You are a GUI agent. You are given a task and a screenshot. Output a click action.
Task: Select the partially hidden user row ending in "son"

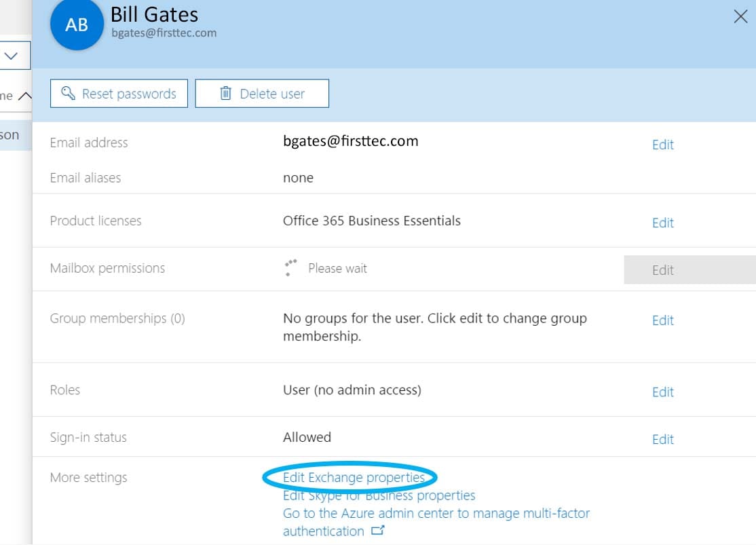tap(12, 135)
